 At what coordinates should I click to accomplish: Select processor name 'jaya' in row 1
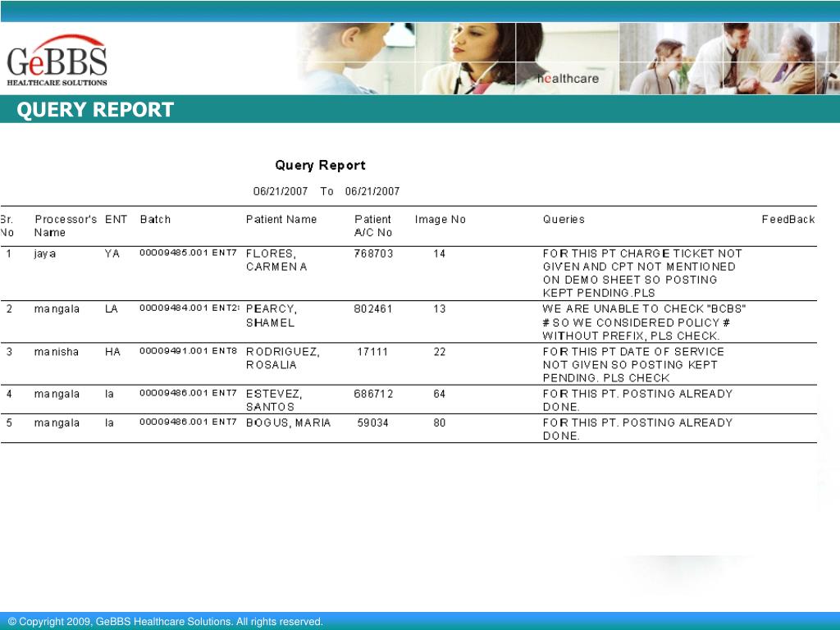pyautogui.click(x=45, y=253)
